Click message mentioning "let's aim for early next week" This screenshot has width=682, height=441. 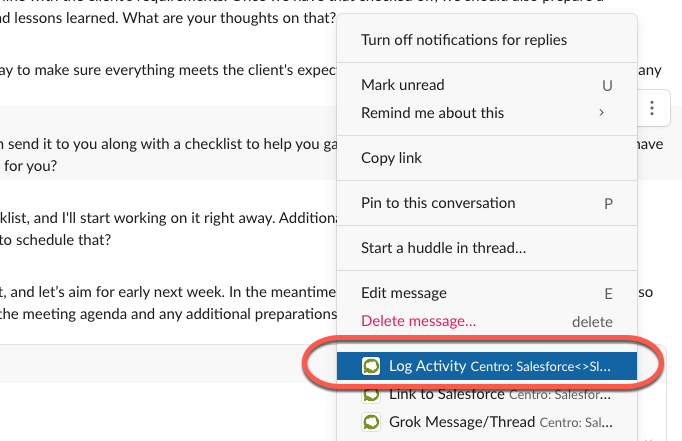pyautogui.click(x=168, y=303)
